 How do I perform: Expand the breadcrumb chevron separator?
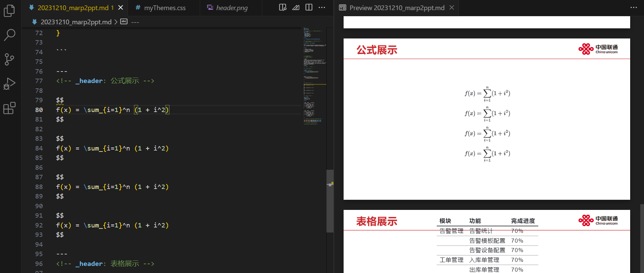pyautogui.click(x=116, y=22)
